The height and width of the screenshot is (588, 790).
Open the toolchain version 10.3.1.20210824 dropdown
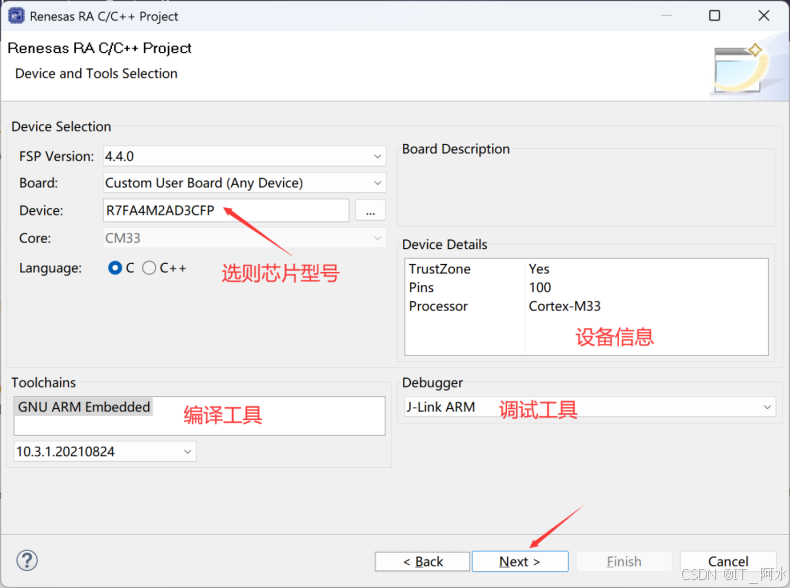point(105,451)
